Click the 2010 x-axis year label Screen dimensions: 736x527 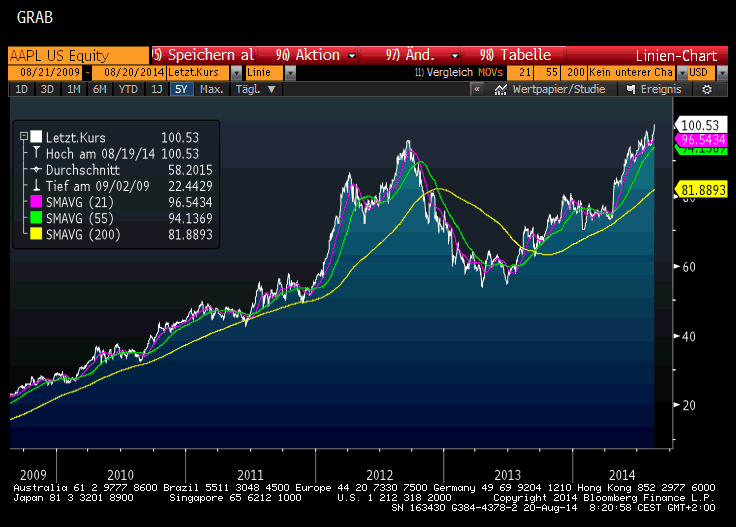click(120, 475)
